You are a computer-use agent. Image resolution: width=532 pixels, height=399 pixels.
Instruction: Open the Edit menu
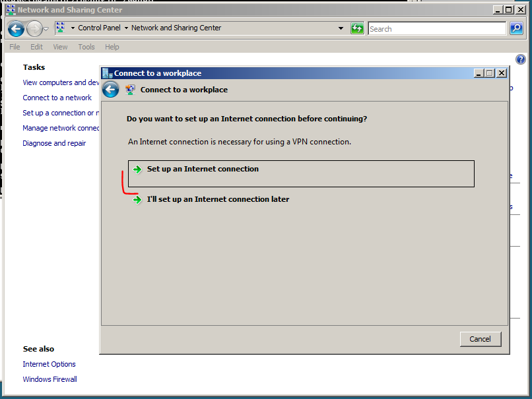click(x=36, y=47)
